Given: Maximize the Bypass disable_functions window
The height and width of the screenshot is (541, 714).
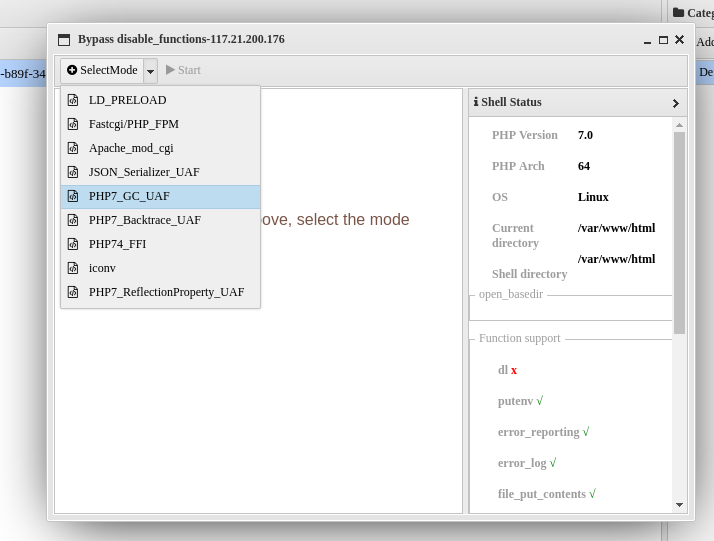Looking at the screenshot, I should (663, 40).
